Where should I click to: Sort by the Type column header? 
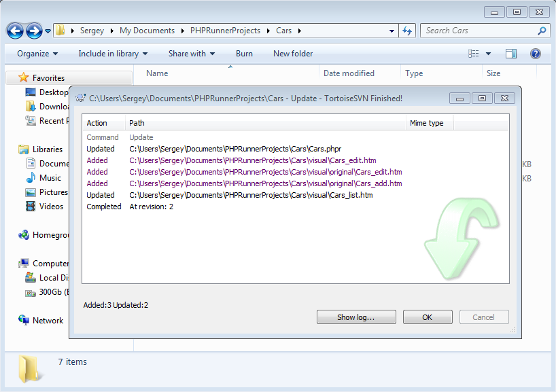(x=414, y=73)
